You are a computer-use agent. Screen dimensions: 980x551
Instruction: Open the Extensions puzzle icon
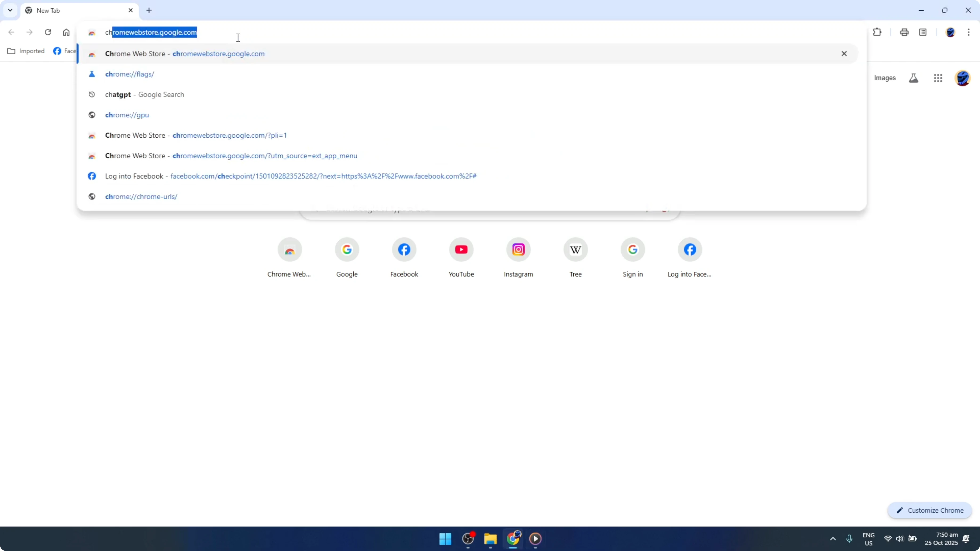tap(877, 32)
